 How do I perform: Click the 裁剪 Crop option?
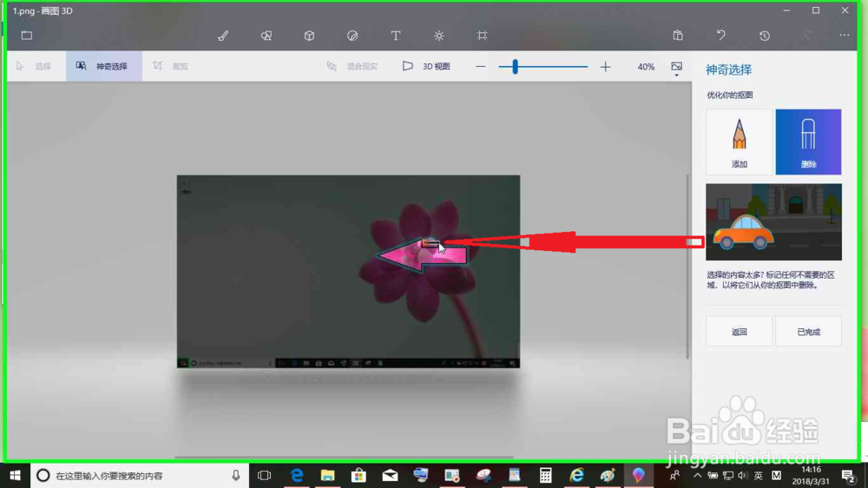171,67
